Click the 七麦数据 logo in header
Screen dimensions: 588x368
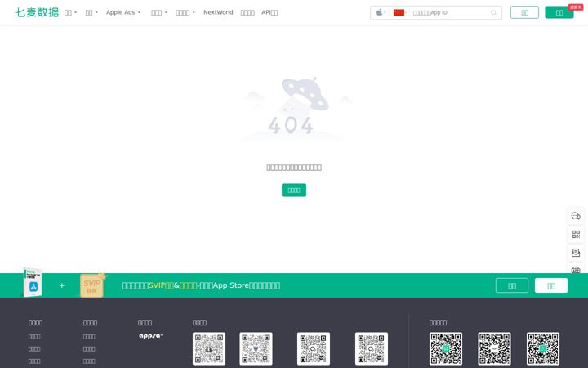37,12
